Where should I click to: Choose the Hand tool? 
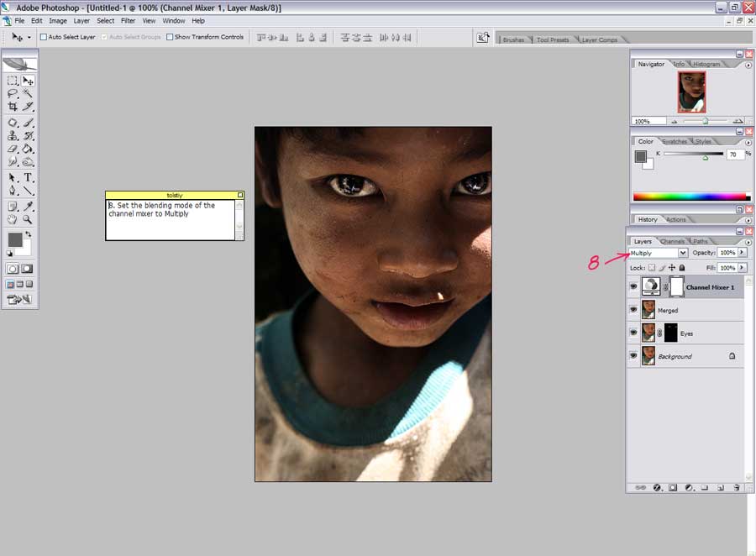pyautogui.click(x=13, y=219)
